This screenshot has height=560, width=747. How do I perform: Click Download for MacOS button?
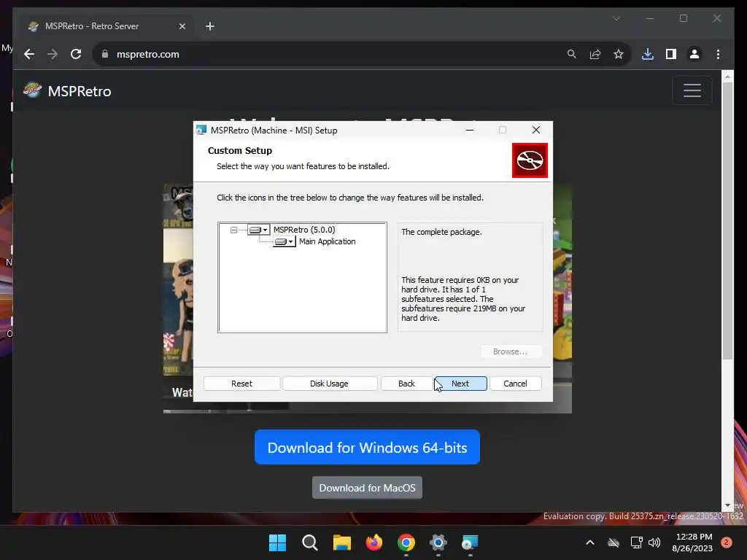(x=368, y=488)
